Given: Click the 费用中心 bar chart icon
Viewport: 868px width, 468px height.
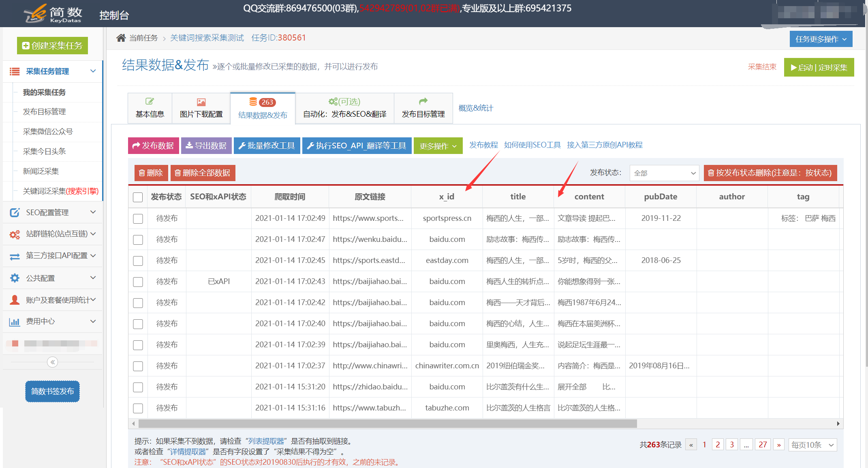Looking at the screenshot, I should click(x=15, y=322).
